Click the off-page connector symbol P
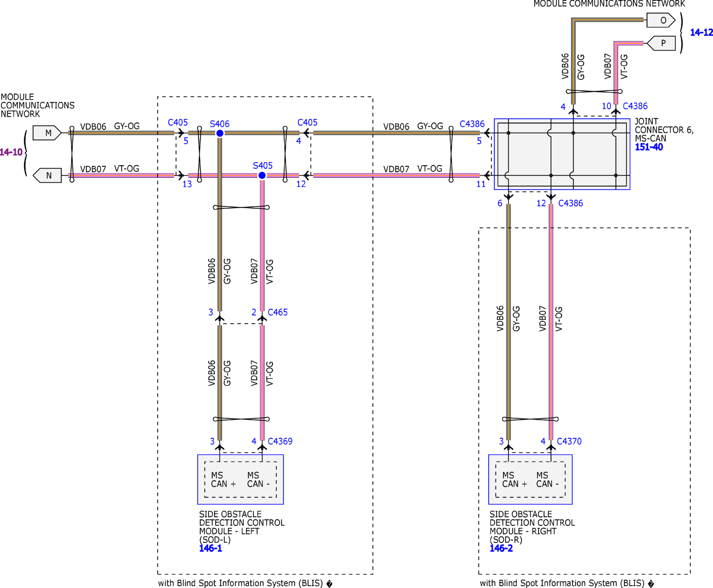Image resolution: width=713 pixels, height=588 pixels. (661, 43)
